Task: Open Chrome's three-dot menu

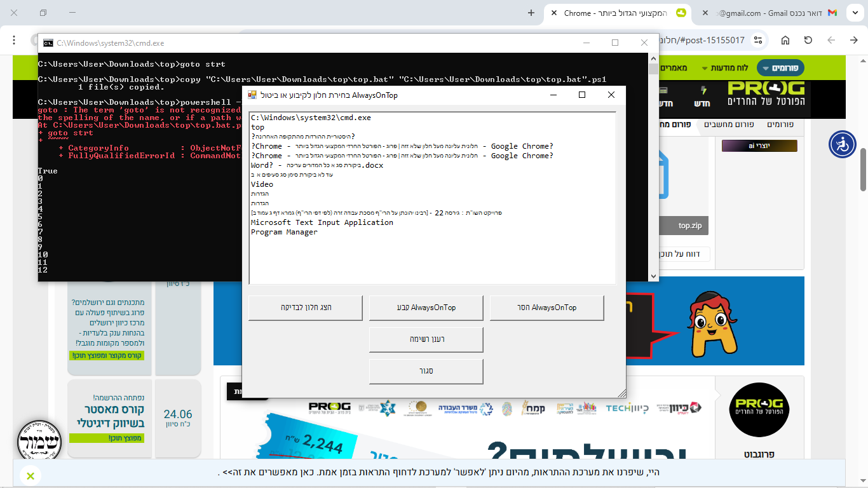Action: (14, 40)
